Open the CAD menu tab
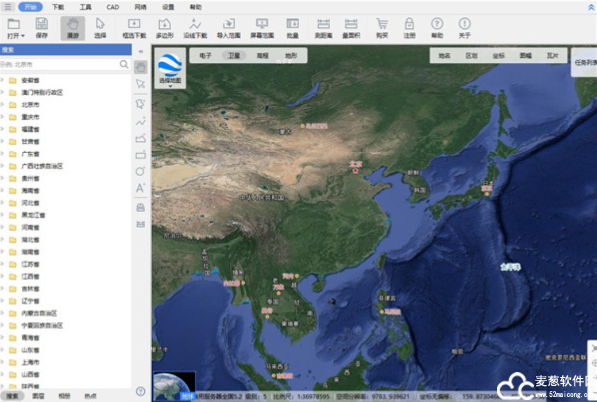 [113, 7]
